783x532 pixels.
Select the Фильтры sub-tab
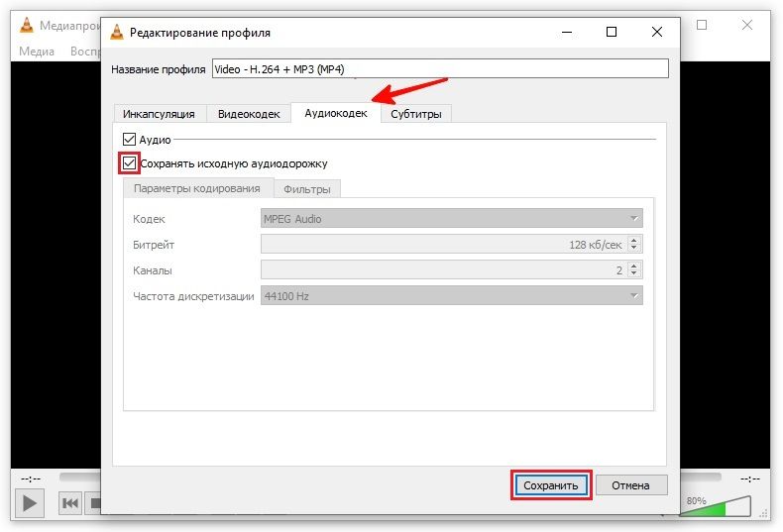pyautogui.click(x=306, y=189)
